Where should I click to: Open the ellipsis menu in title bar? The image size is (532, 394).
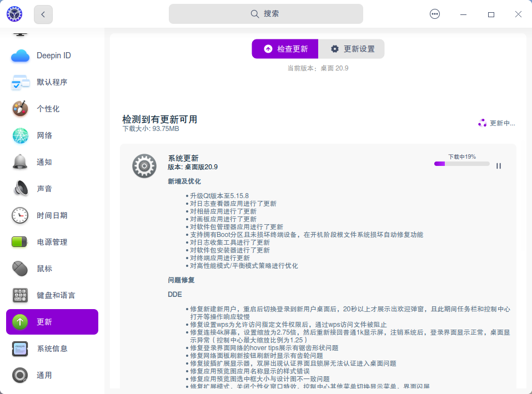click(435, 14)
